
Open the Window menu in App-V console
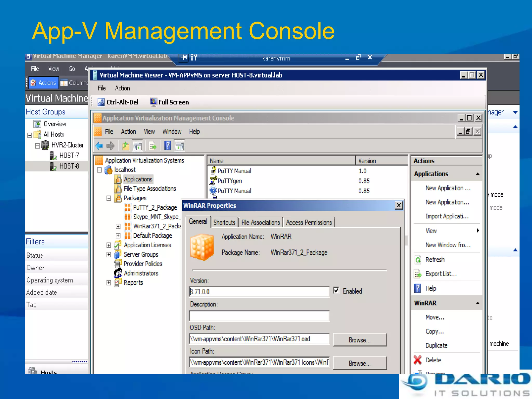[x=172, y=132]
